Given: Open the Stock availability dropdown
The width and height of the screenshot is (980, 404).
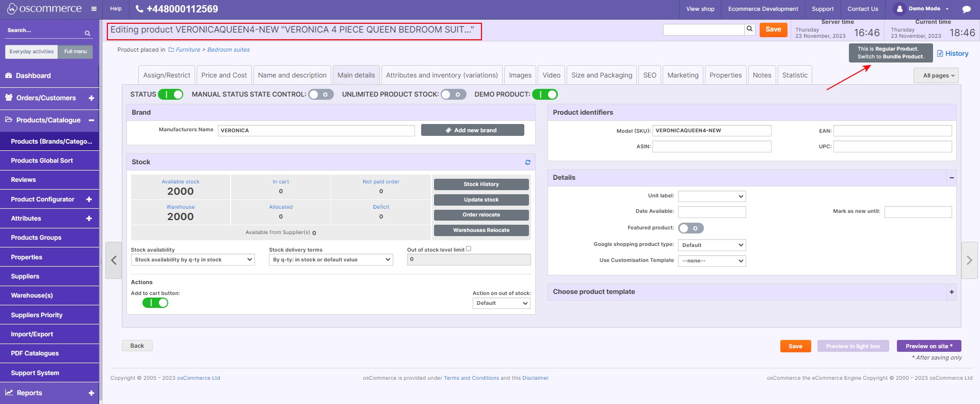Looking at the screenshot, I should (x=192, y=260).
